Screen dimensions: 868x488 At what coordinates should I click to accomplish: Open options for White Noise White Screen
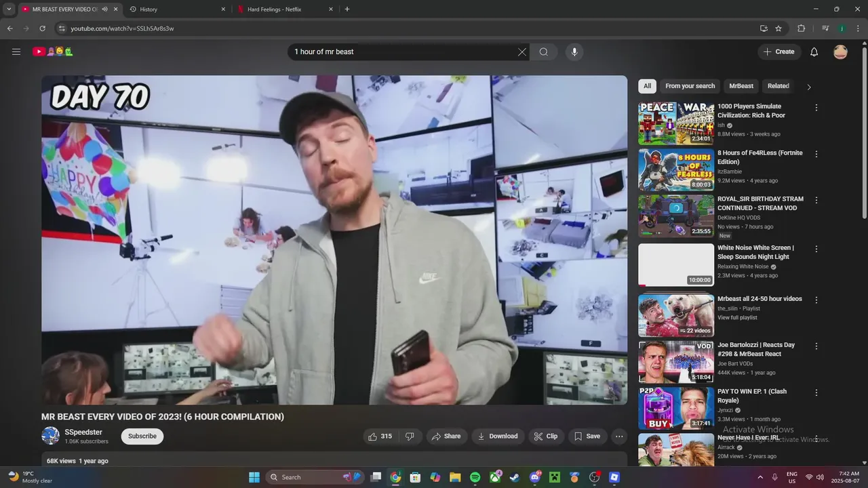[x=816, y=249]
